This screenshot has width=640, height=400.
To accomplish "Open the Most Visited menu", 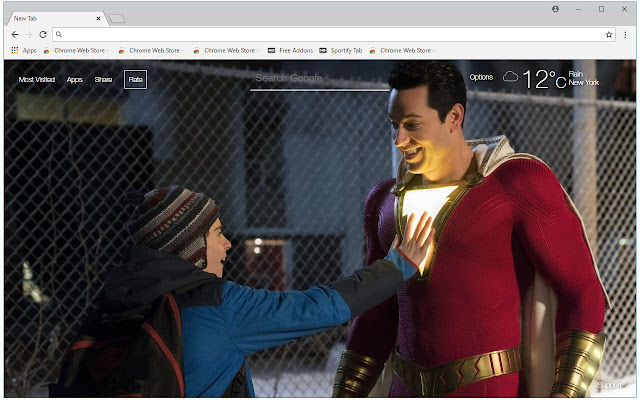I will (x=37, y=80).
